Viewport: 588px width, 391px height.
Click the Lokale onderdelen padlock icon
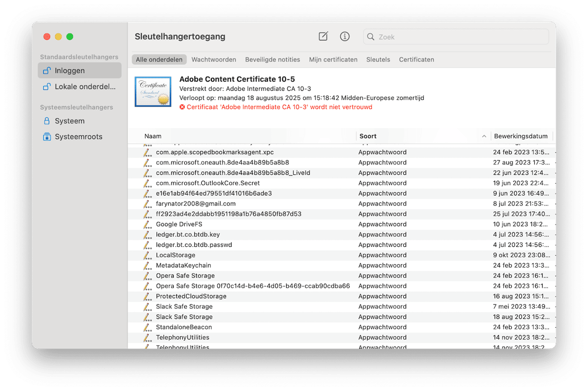coord(46,87)
